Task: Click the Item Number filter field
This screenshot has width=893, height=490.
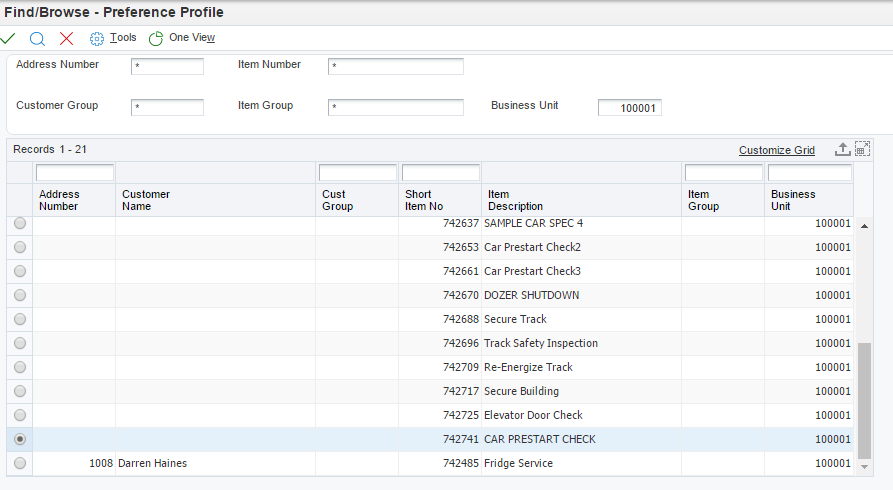Action: (395, 67)
